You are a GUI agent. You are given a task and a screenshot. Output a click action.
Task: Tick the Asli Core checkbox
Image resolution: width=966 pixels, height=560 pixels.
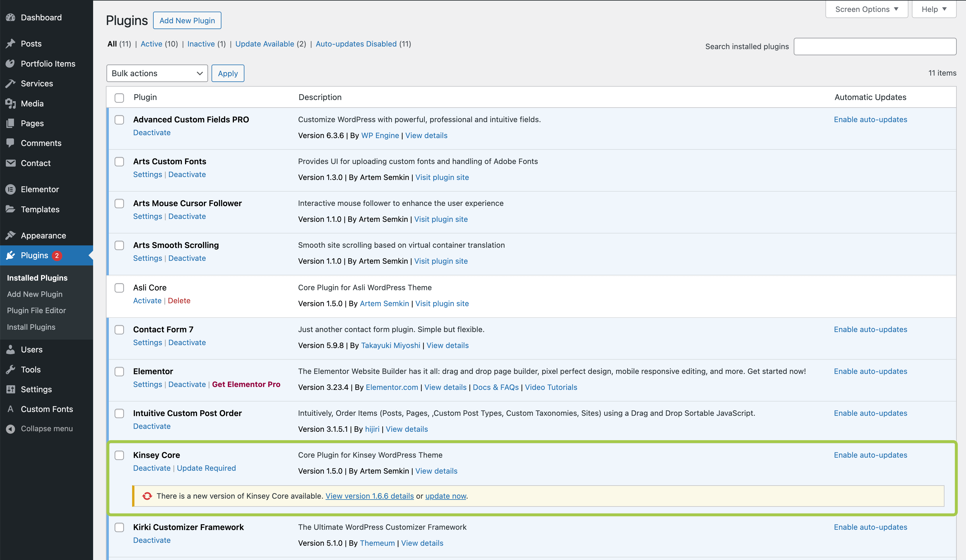[119, 288]
